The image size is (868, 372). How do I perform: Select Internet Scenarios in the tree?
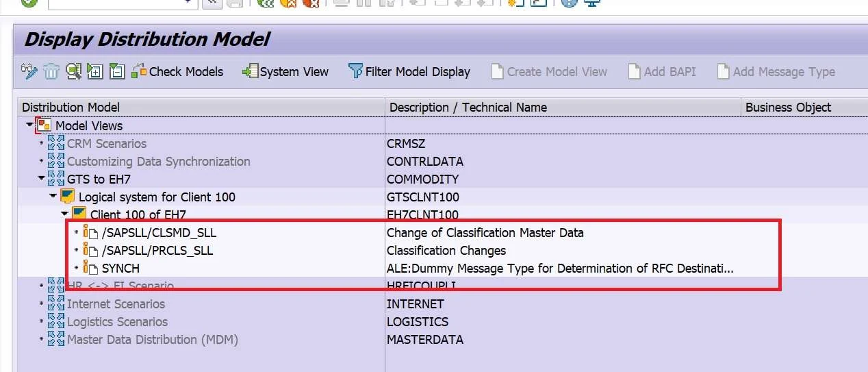click(x=116, y=303)
